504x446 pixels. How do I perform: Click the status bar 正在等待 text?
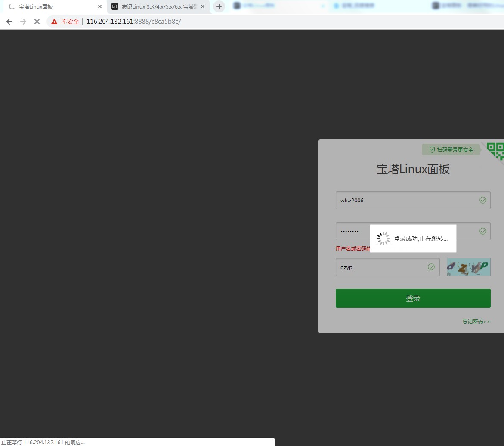[43, 443]
